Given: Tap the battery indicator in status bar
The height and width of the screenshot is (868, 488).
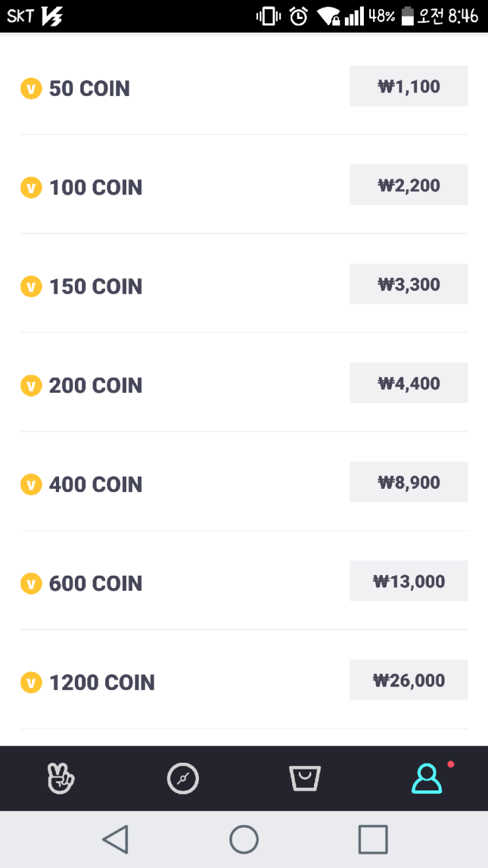Looking at the screenshot, I should [x=408, y=16].
